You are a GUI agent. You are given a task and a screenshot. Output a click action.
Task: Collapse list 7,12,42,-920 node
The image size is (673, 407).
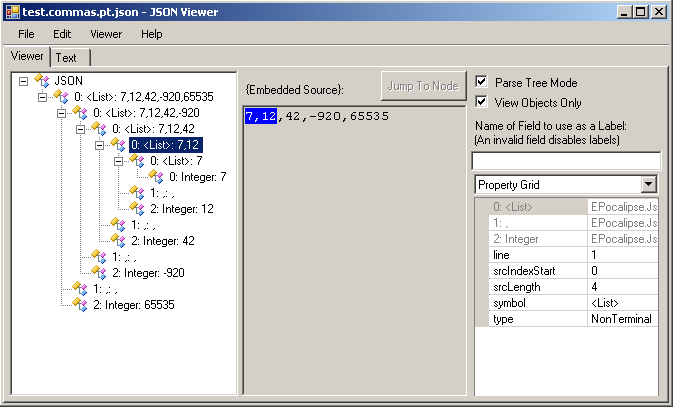coord(61,113)
